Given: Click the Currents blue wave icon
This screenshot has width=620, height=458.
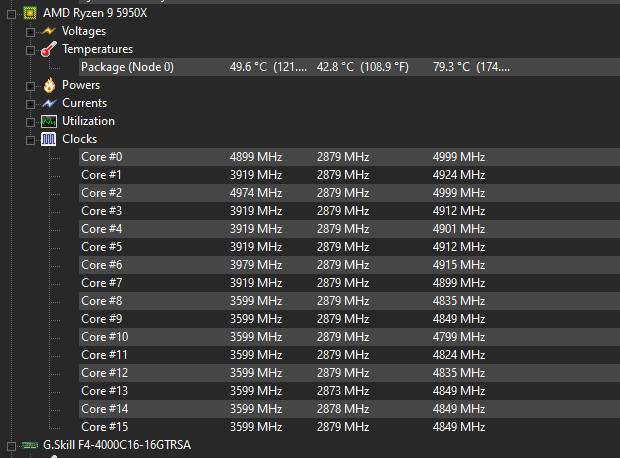Looking at the screenshot, I should 49,103.
